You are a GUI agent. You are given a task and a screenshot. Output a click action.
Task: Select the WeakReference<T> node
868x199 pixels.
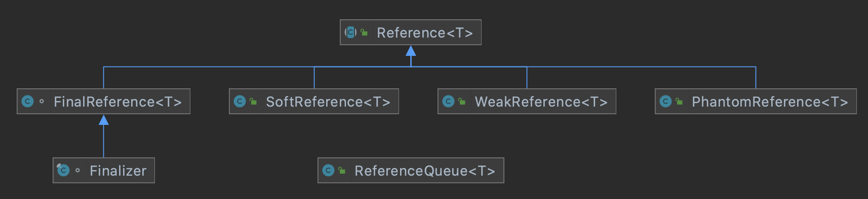pyautogui.click(x=527, y=102)
